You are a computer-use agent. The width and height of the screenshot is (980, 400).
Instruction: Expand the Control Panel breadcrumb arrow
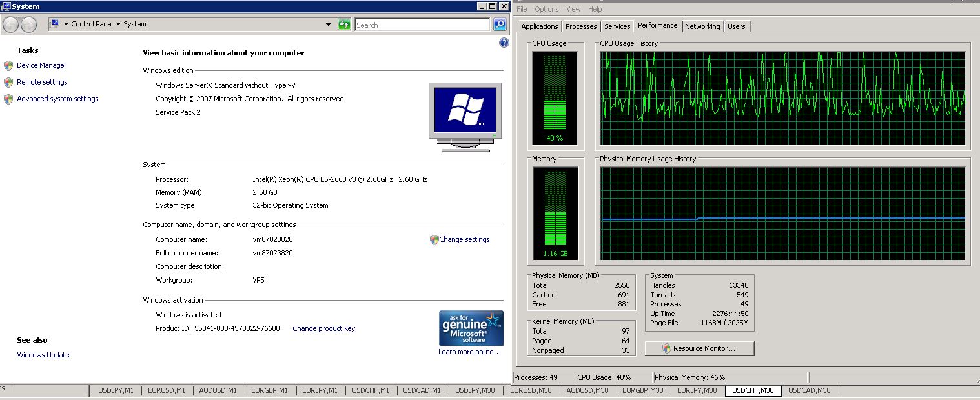click(119, 25)
